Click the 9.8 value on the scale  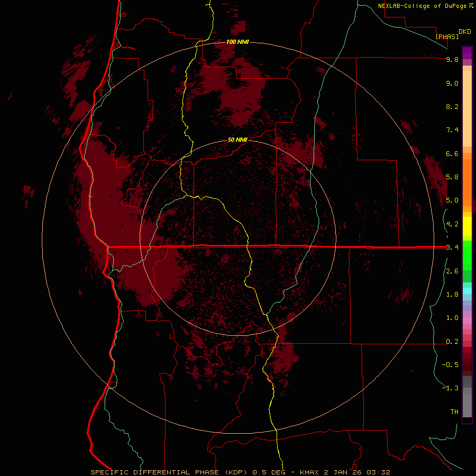click(452, 59)
